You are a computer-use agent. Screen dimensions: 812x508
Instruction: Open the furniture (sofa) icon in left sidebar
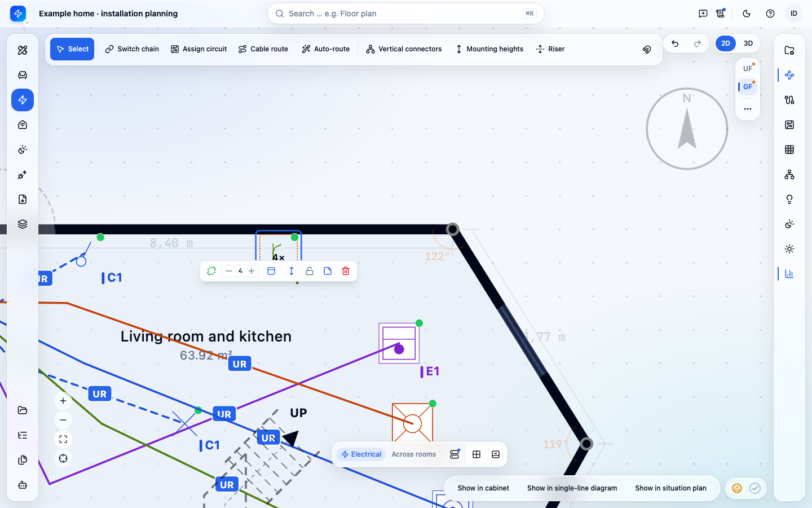(23, 75)
